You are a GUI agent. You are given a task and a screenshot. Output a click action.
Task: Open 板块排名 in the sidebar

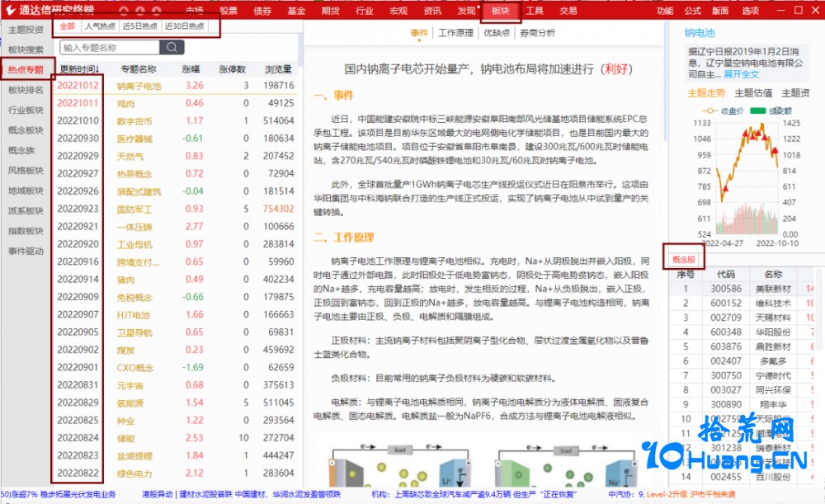(26, 90)
